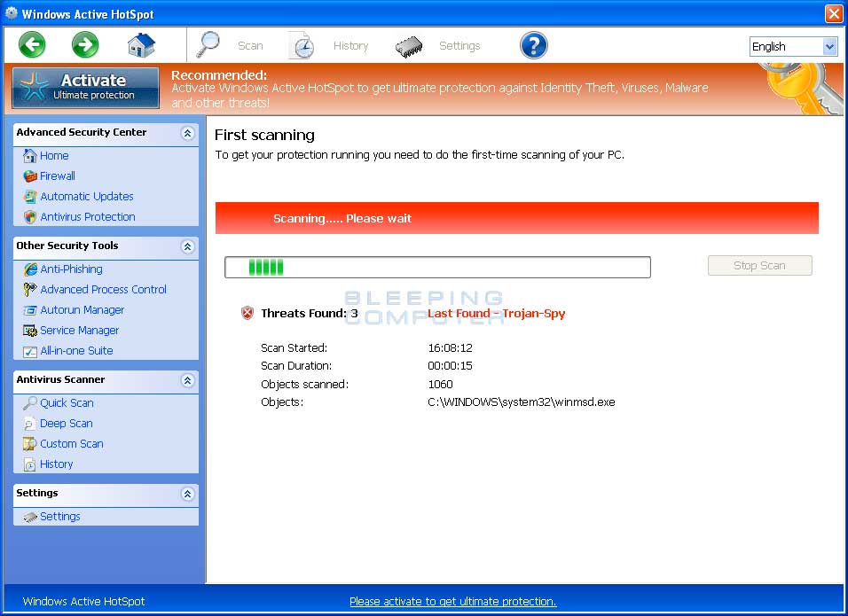Open the Service Manager
Image resolution: width=848 pixels, height=616 pixels.
(80, 330)
